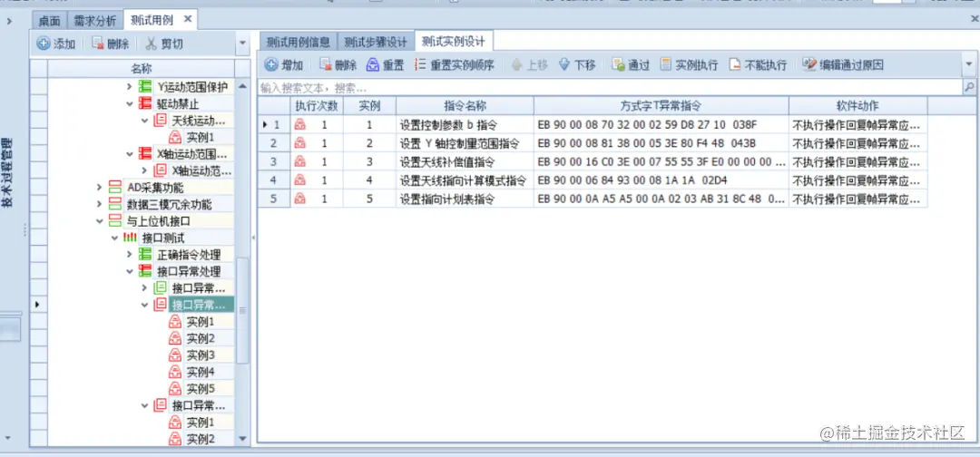The width and height of the screenshot is (980, 457).
Task: Click the 名称 tree column header
Action: coord(142,68)
